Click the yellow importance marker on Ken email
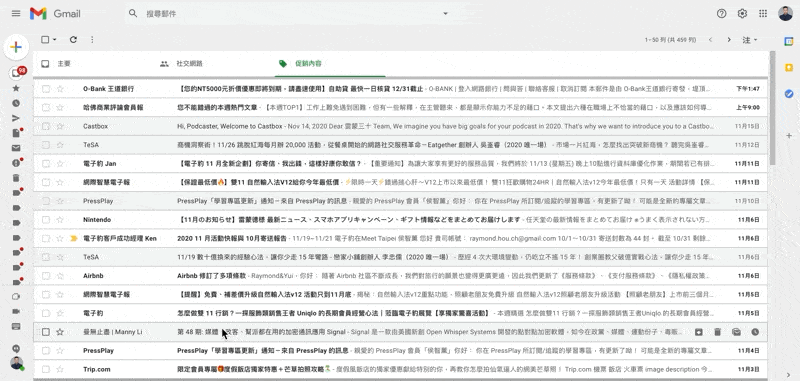This screenshot has height=381, width=800. pos(73,238)
